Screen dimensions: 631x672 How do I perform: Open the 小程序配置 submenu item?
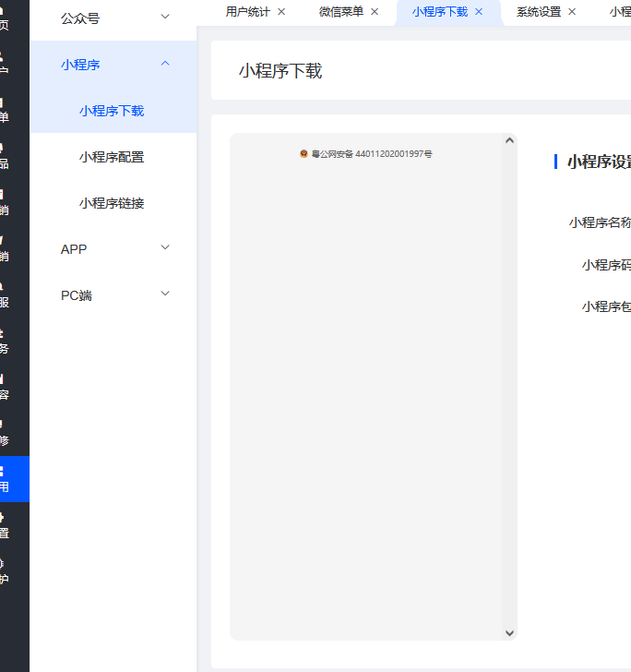112,157
